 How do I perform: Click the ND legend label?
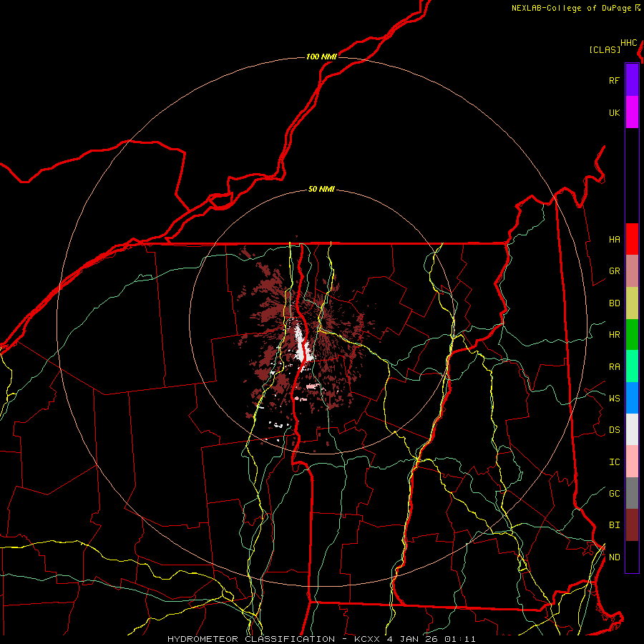point(614,557)
